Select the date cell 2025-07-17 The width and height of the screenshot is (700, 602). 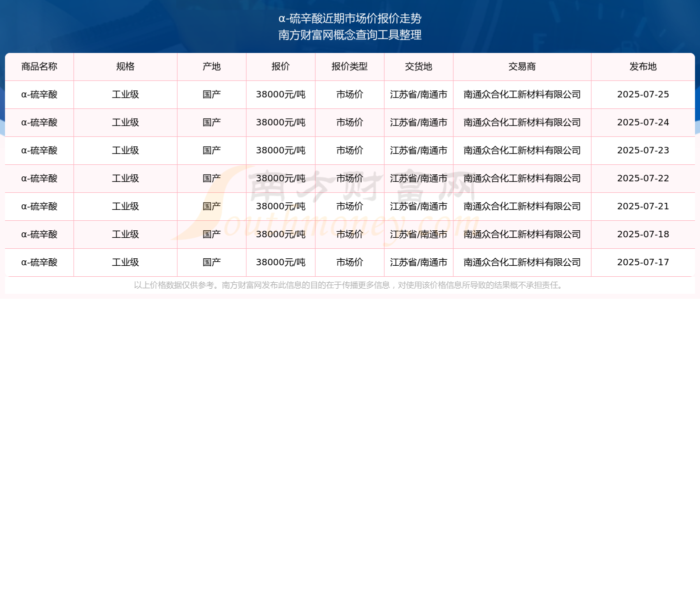[x=643, y=262]
